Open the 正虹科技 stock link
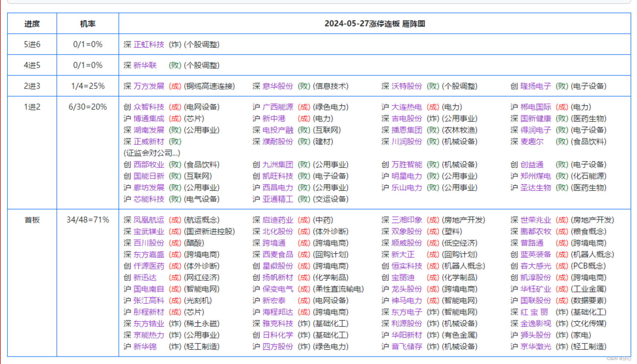This screenshot has width=637, height=364. point(149,45)
